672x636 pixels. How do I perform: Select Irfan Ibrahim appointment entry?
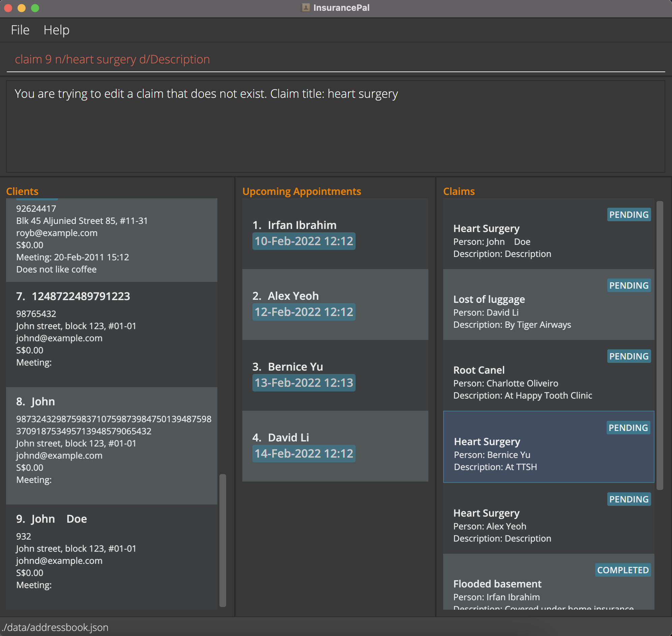[x=335, y=233]
